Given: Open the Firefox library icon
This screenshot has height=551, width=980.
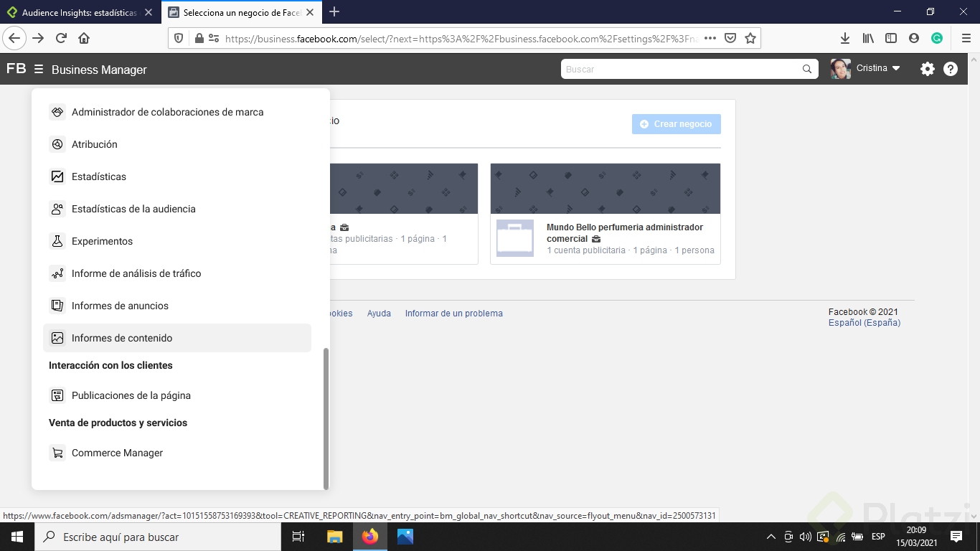Looking at the screenshot, I should point(868,38).
